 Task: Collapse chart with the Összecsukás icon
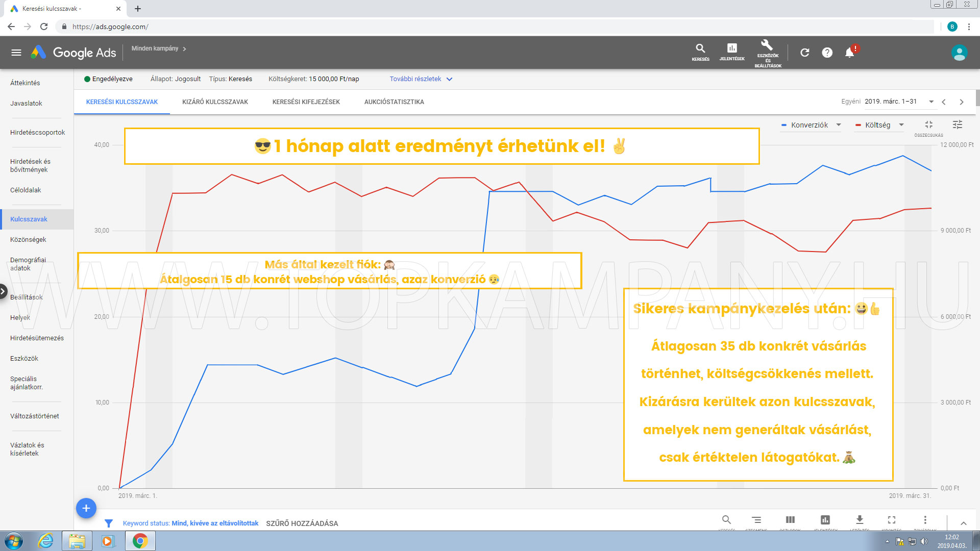[928, 125]
